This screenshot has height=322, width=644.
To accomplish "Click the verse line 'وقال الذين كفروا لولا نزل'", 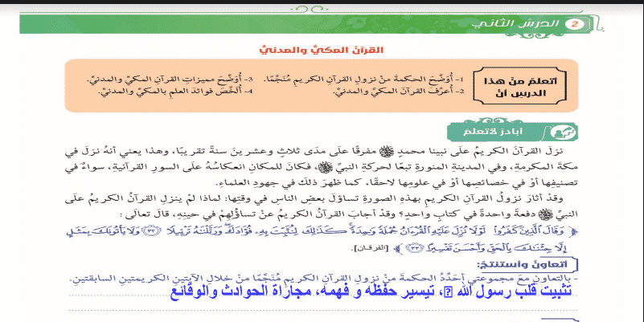I will (x=321, y=231).
